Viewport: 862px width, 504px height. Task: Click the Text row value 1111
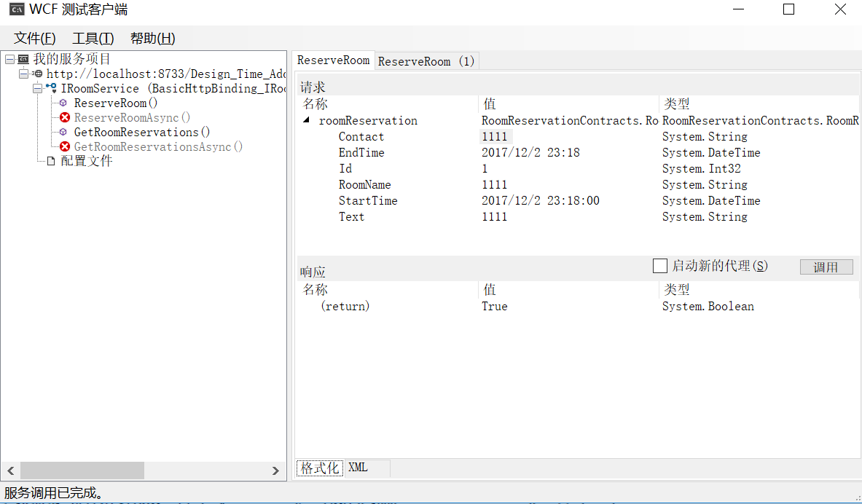point(494,216)
